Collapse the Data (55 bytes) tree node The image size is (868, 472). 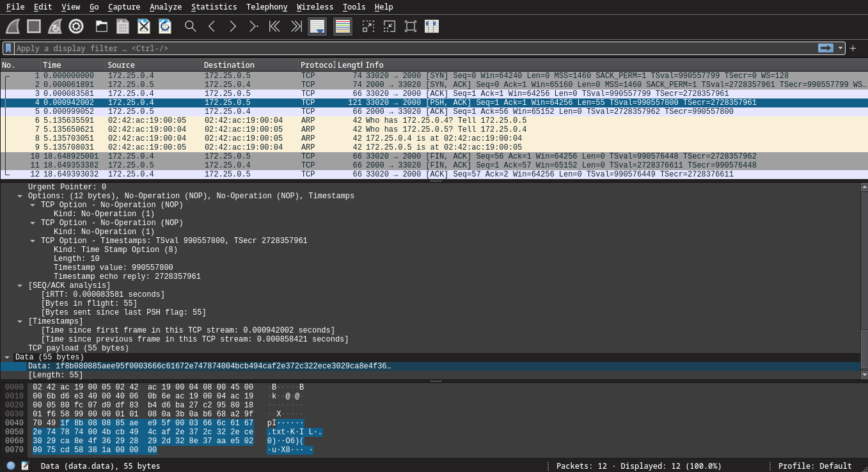pos(7,358)
